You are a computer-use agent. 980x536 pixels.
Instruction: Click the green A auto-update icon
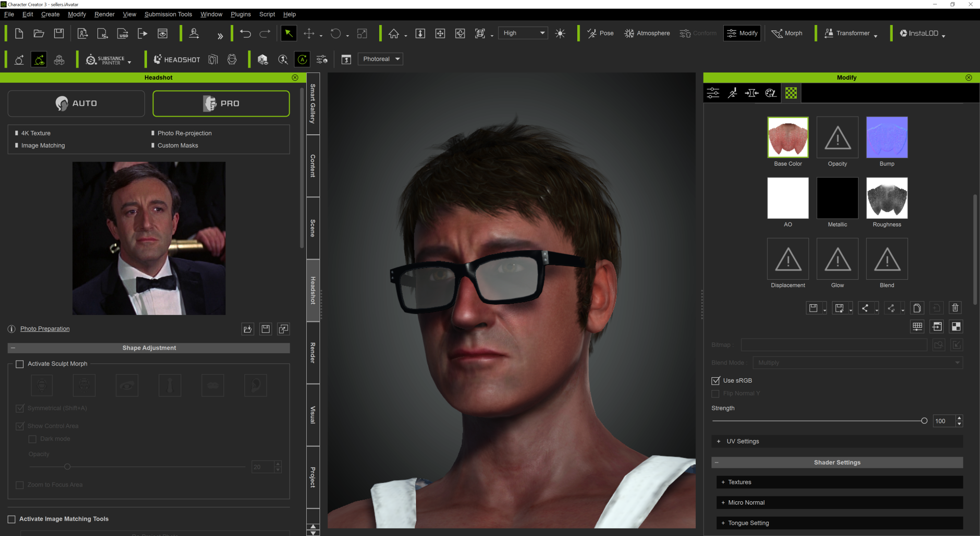(302, 60)
